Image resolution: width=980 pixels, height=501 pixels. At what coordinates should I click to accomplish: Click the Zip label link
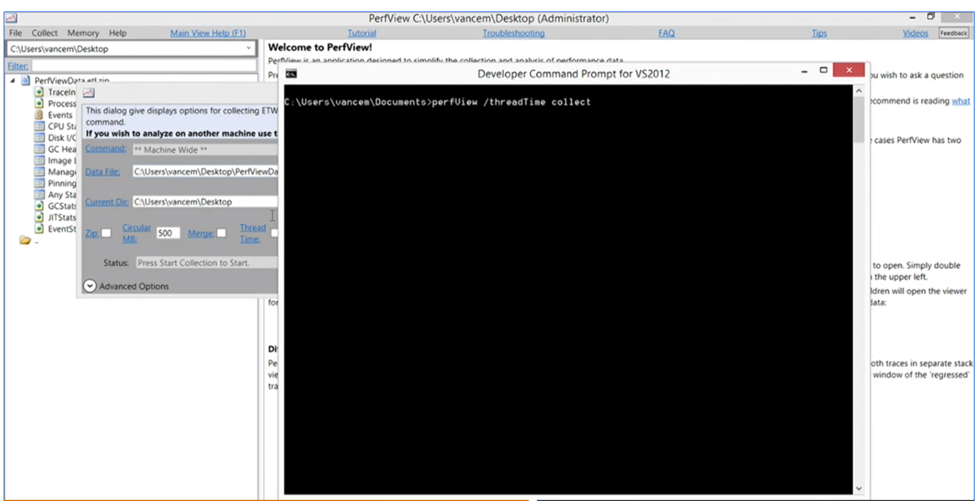[92, 233]
